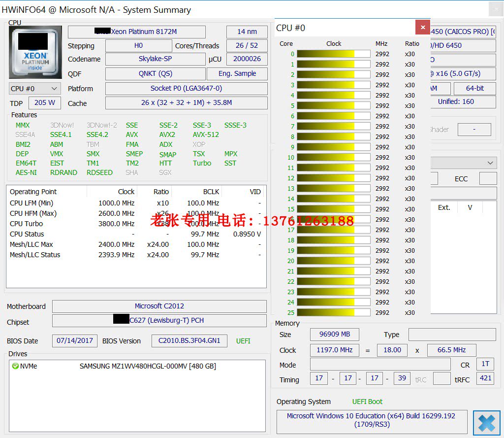Click the Eng. Sample field
This screenshot has height=438, width=504.
click(237, 74)
